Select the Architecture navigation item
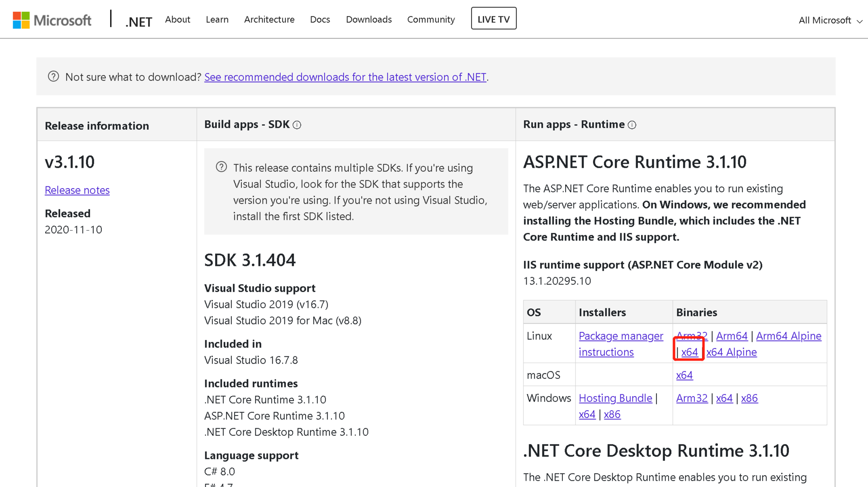Viewport: 868px width, 487px height. pos(269,19)
